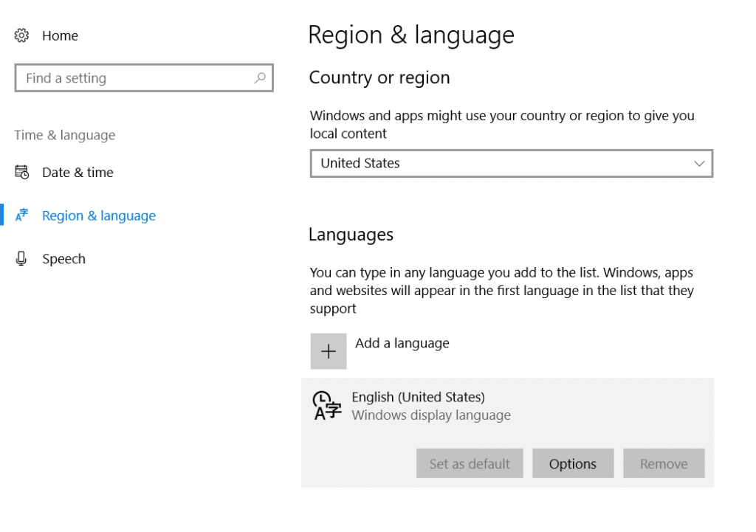
Task: Expand the country list using the chevron arrow
Action: click(698, 164)
